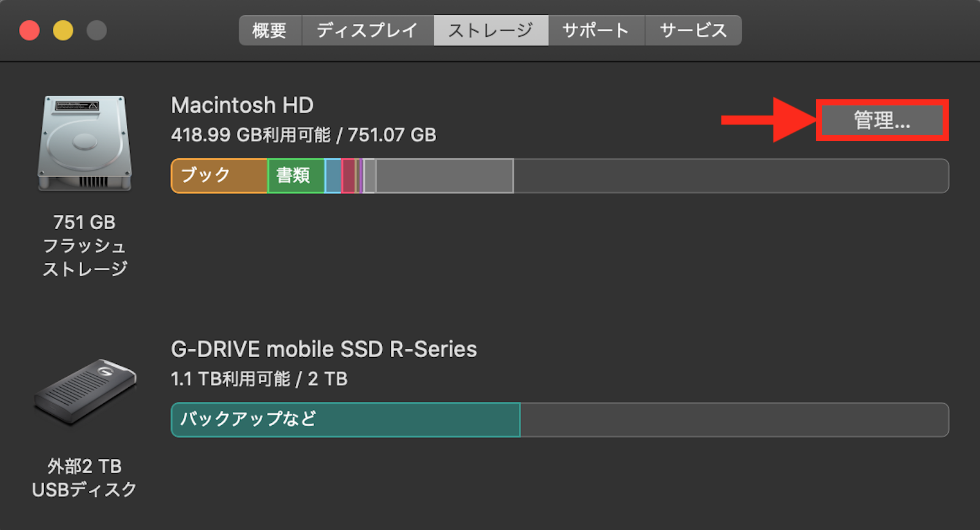
Task: Select the ストレージ tab
Action: pyautogui.click(x=491, y=31)
